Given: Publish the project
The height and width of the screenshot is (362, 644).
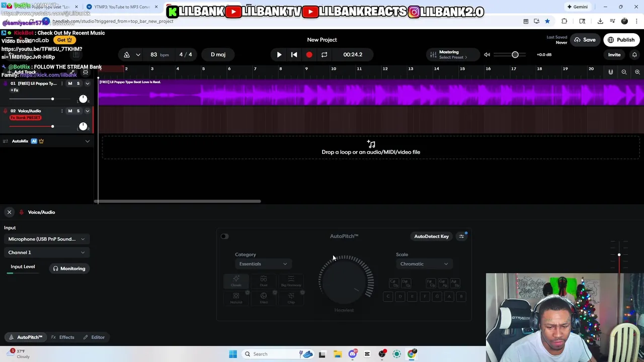Looking at the screenshot, I should pyautogui.click(x=621, y=40).
